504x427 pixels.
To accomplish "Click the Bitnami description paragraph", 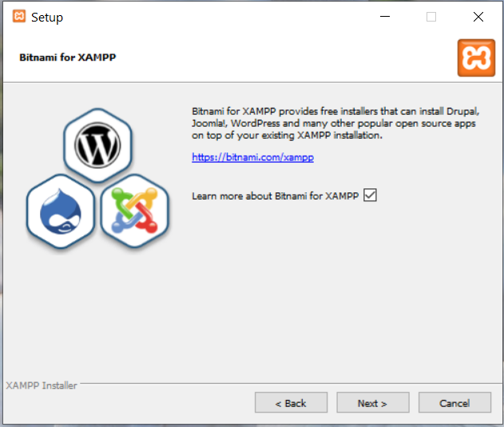I will click(335, 124).
